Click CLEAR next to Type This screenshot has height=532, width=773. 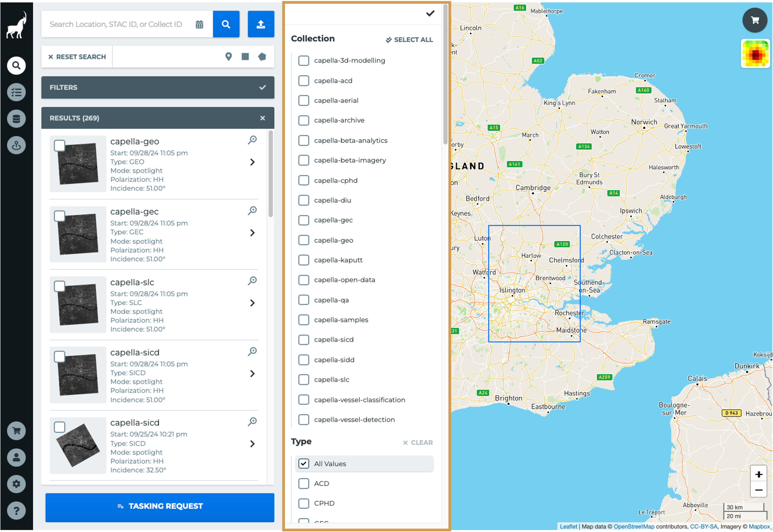point(418,443)
